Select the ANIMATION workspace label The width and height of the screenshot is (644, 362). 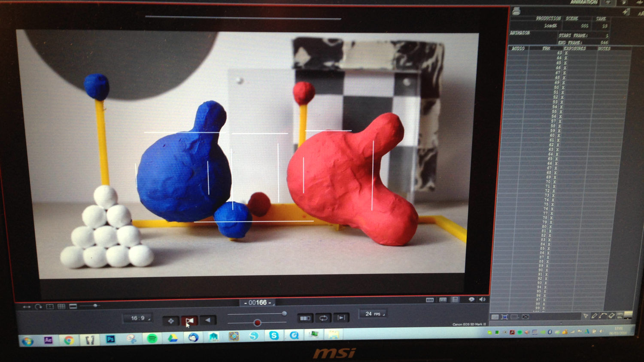(x=584, y=2)
